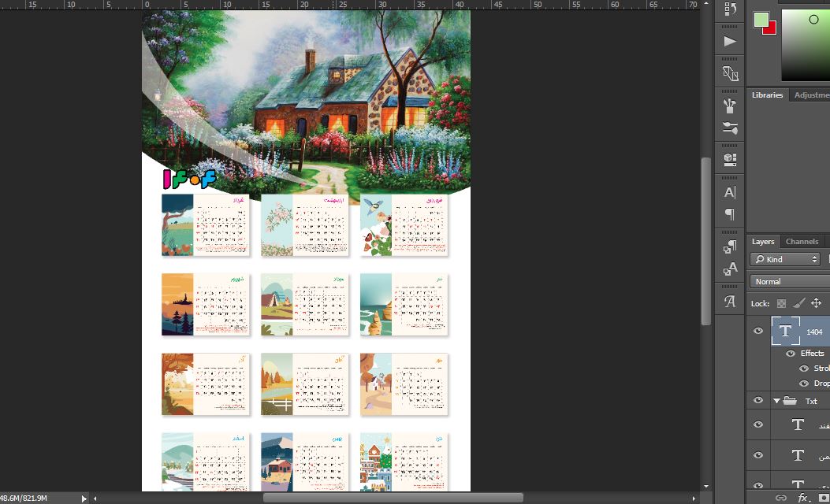The width and height of the screenshot is (830, 504).
Task: Click the link layers icon
Action: 781,498
